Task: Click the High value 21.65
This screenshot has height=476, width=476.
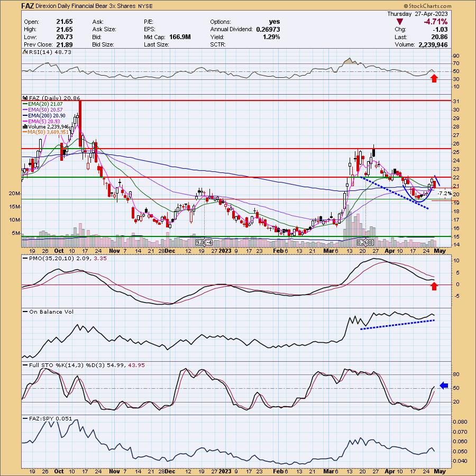Action: click(65, 29)
